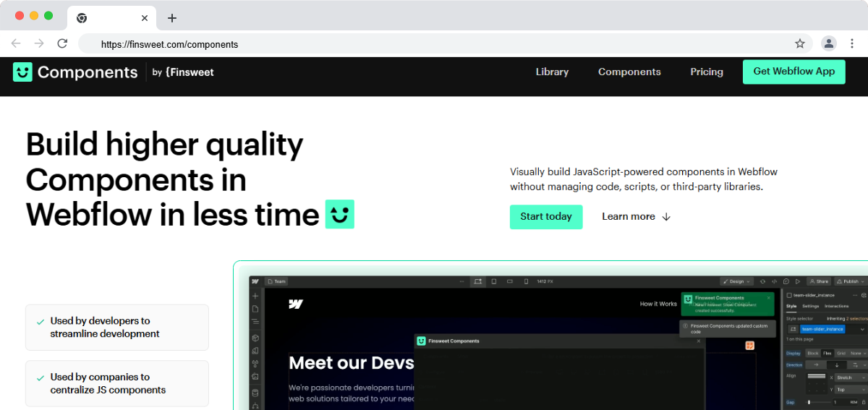The height and width of the screenshot is (410, 868).
Task: Go back to the previous page
Action: click(x=16, y=43)
